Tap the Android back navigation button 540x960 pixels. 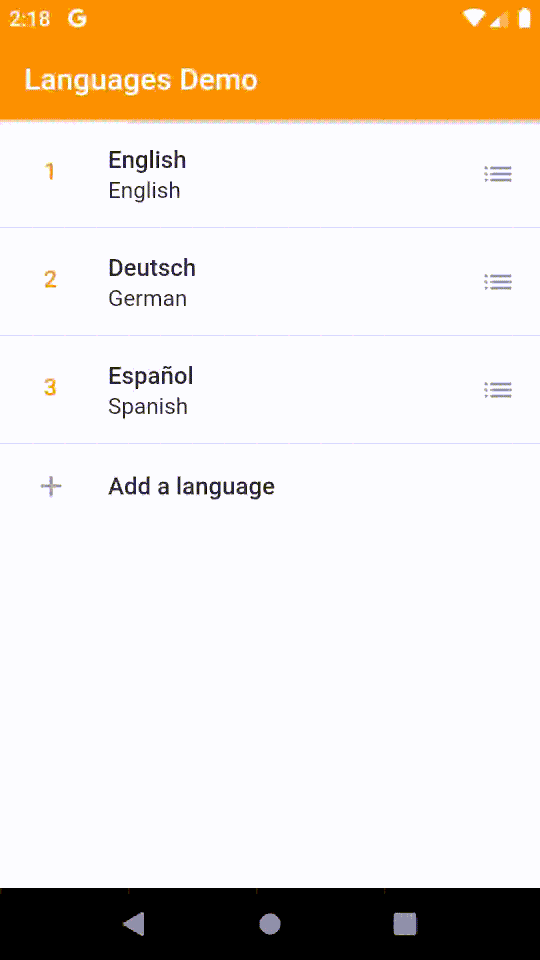click(134, 923)
